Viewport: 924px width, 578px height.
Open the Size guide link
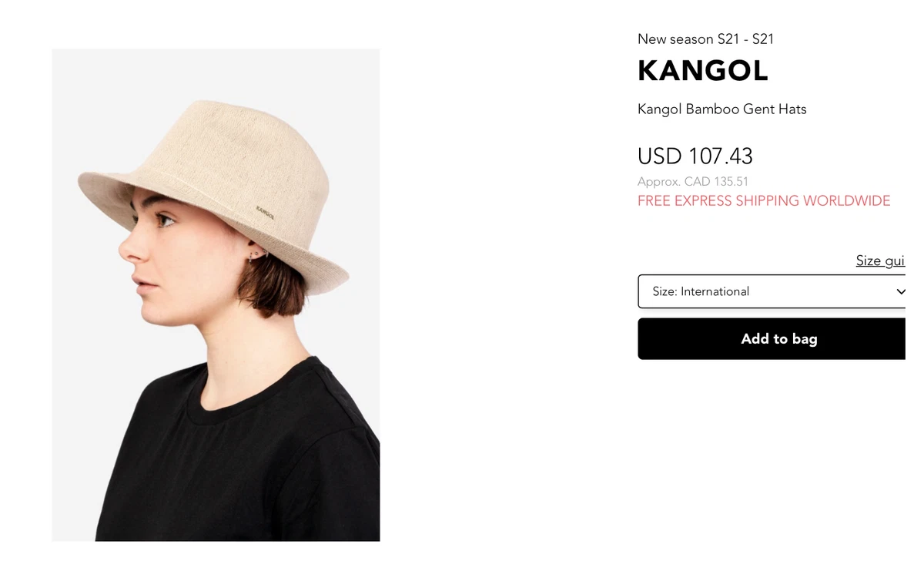pos(880,260)
